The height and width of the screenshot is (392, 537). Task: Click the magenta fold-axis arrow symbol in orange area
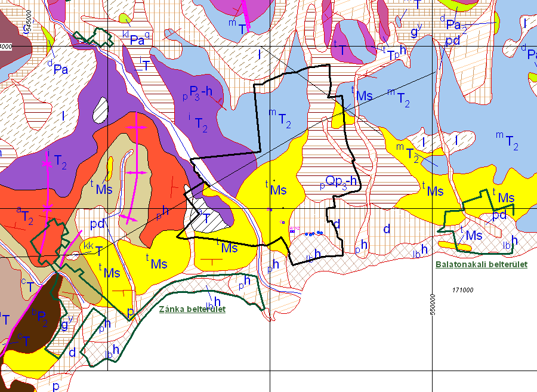(x=137, y=172)
